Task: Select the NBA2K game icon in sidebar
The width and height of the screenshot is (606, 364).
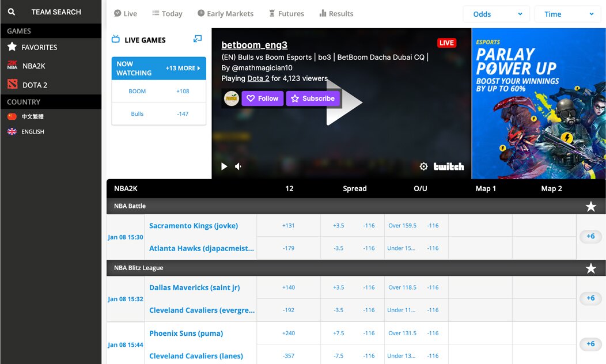Action: point(12,65)
